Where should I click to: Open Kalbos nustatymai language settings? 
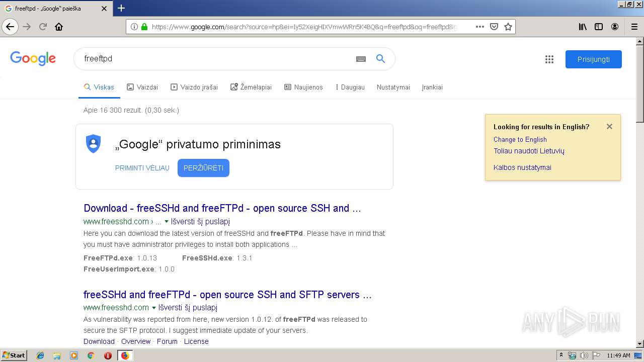(522, 167)
